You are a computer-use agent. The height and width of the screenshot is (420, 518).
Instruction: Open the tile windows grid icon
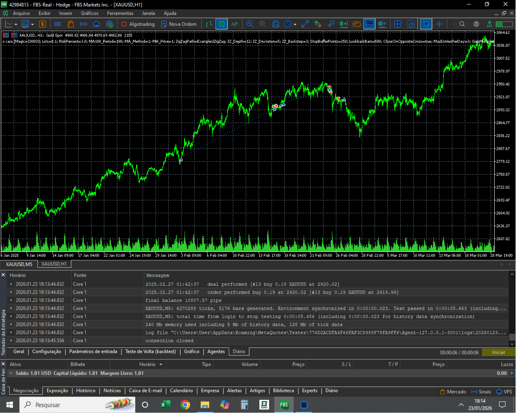tap(398, 24)
